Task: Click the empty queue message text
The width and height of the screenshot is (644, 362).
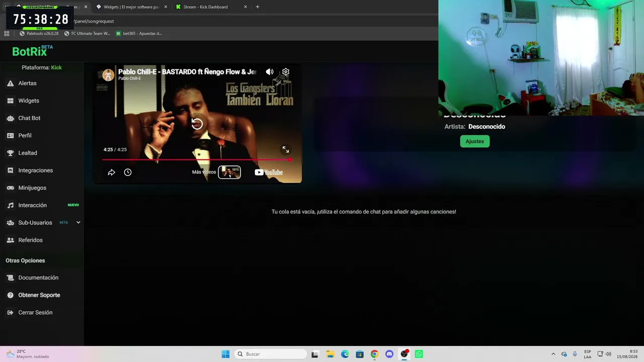Action: (364, 212)
